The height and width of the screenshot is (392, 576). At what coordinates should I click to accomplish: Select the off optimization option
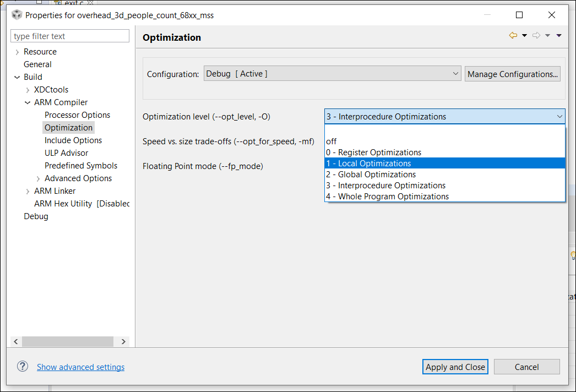point(332,141)
